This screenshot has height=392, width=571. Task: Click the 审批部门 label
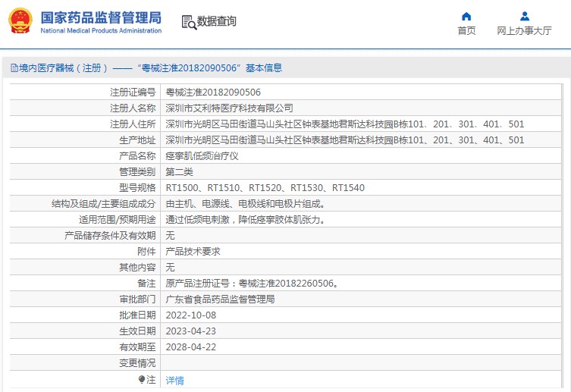pos(138,299)
